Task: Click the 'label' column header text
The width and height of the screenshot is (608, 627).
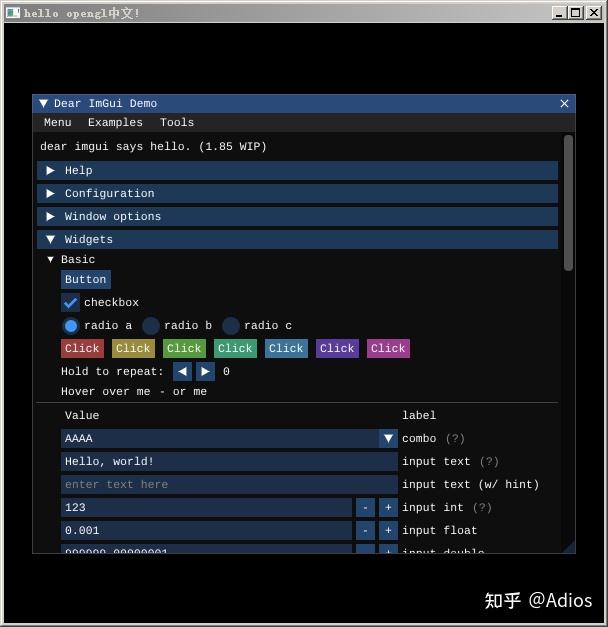Action: click(x=419, y=415)
